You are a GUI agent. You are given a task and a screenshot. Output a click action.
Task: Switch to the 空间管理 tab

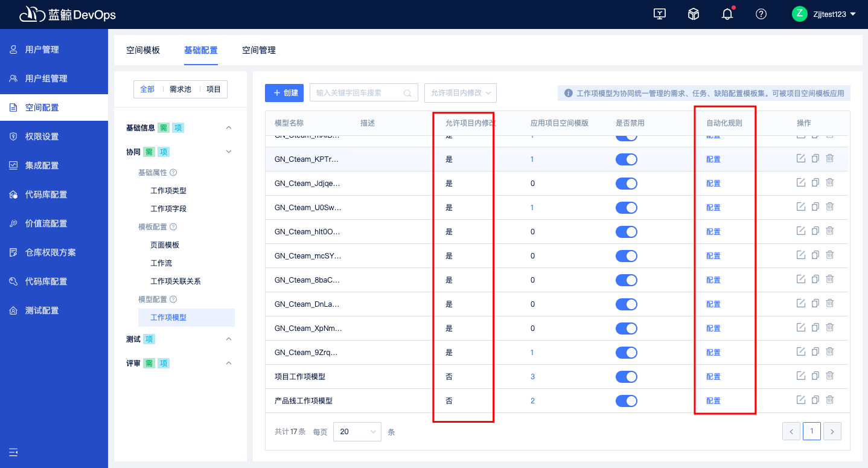pos(259,50)
